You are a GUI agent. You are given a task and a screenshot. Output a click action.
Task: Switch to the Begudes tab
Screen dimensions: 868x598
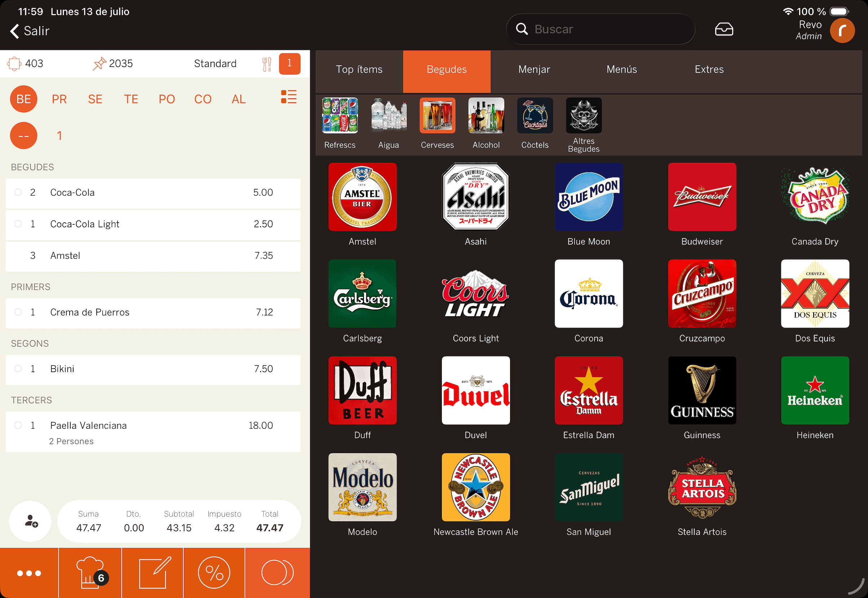pyautogui.click(x=447, y=71)
